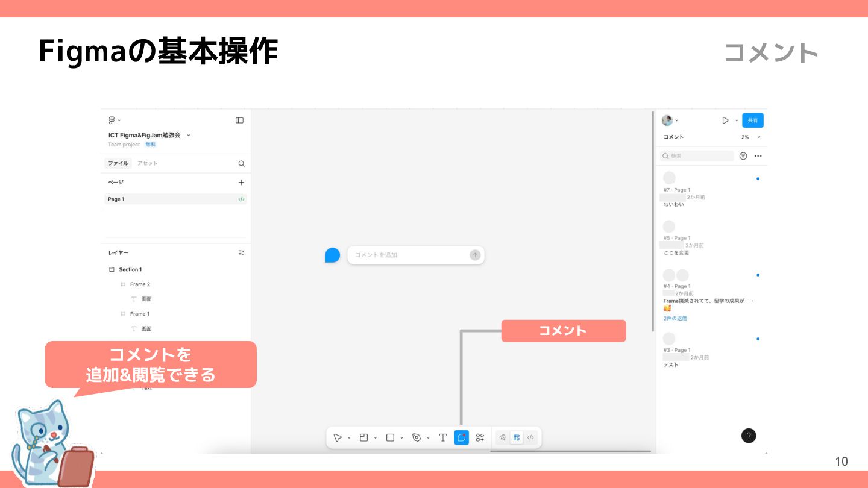Switch to Design mode in toolbar
This screenshot has width=868, height=488.
tap(517, 438)
